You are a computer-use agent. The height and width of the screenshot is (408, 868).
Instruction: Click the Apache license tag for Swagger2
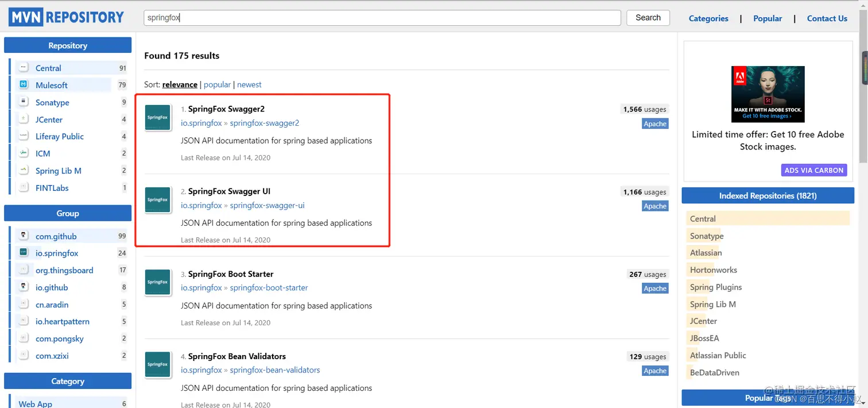point(655,124)
